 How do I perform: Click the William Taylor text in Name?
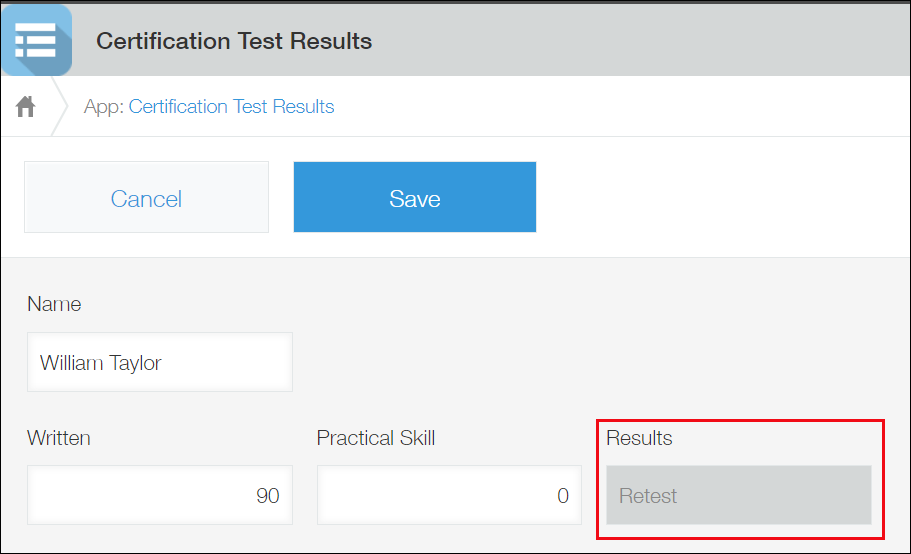tap(100, 363)
